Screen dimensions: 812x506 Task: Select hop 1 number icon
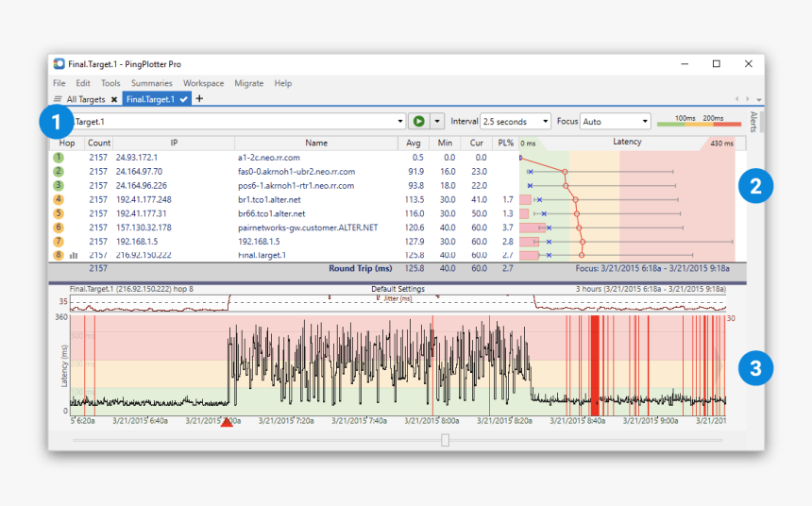point(58,157)
